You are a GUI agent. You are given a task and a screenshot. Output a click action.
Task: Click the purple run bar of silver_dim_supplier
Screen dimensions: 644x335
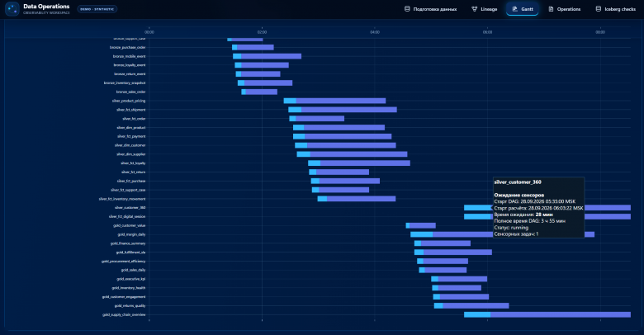(x=359, y=154)
